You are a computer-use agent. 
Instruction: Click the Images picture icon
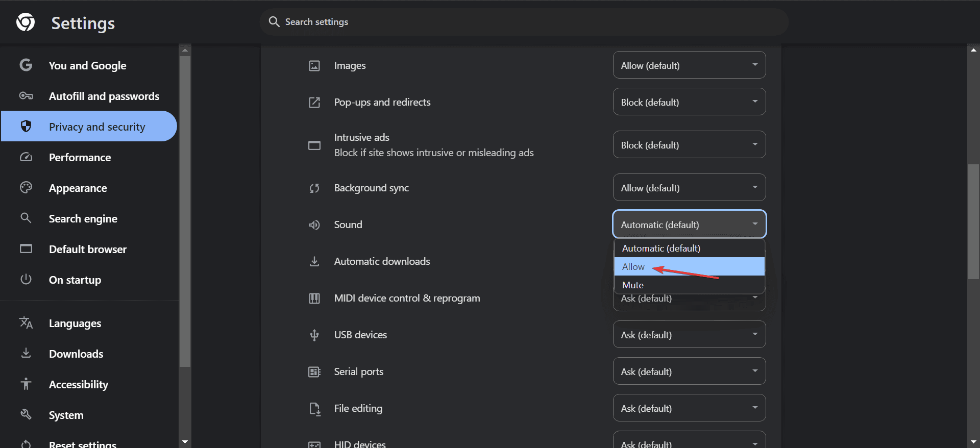pos(314,65)
